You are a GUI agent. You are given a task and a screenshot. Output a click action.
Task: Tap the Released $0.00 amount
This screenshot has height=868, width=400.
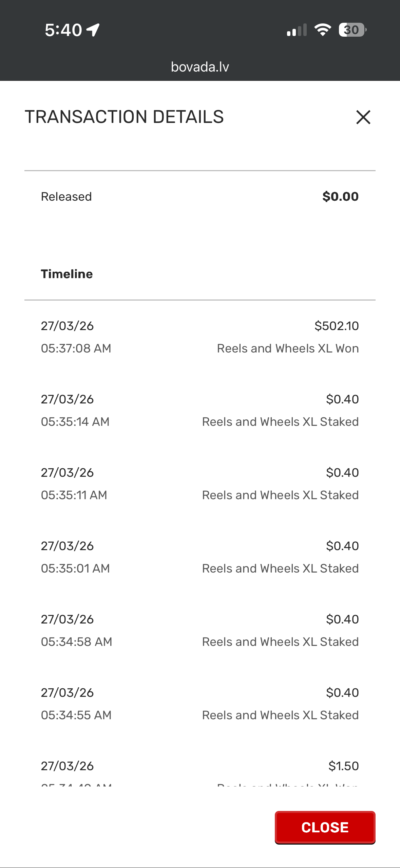(x=340, y=197)
